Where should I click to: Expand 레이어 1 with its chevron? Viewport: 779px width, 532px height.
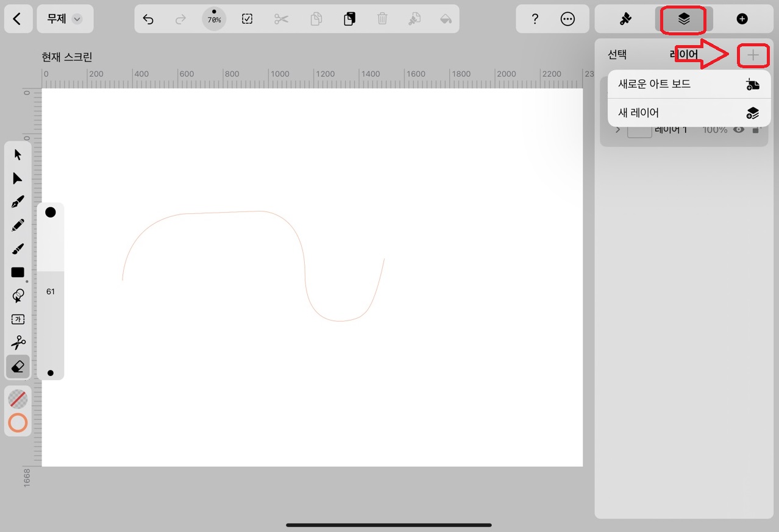[x=617, y=130]
